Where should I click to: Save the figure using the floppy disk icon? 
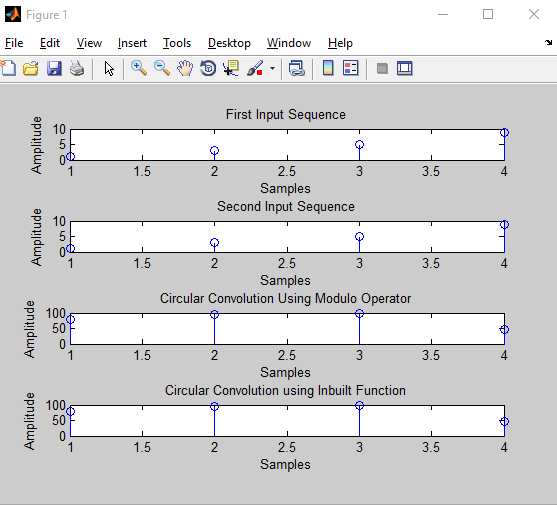54,68
